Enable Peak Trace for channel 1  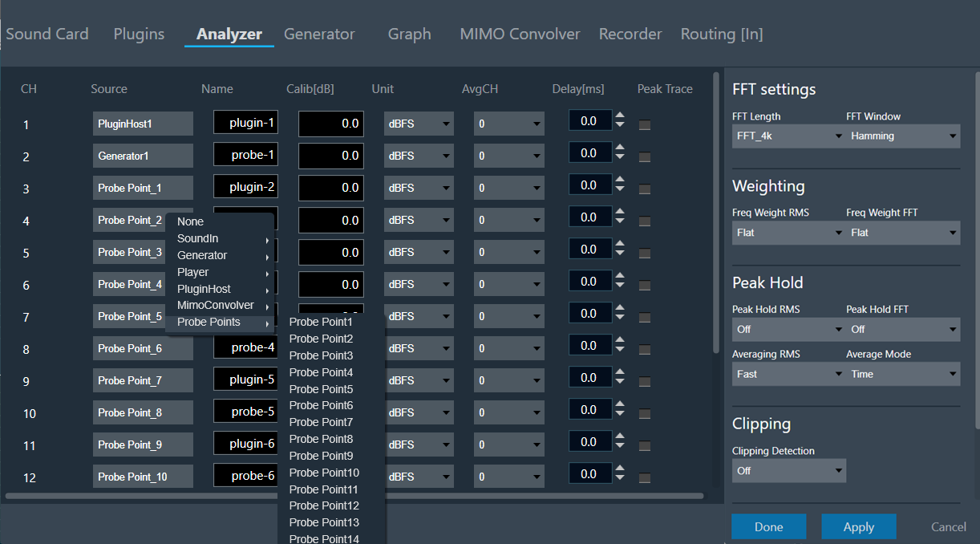[645, 125]
